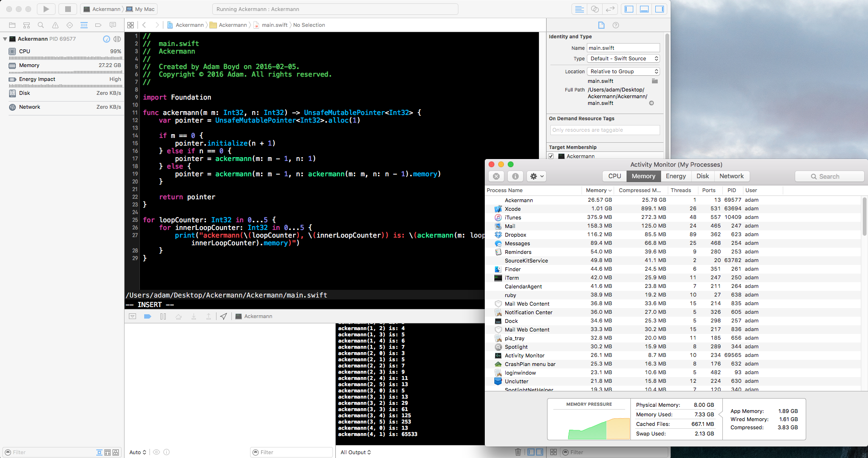
Task: Select the debug navigator icon
Action: [x=84, y=25]
